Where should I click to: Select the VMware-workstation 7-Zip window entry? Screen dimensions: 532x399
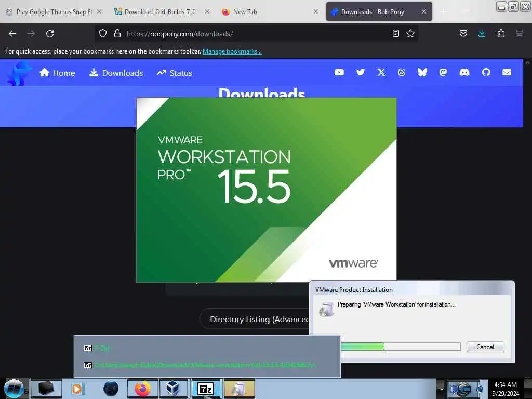pos(207,365)
